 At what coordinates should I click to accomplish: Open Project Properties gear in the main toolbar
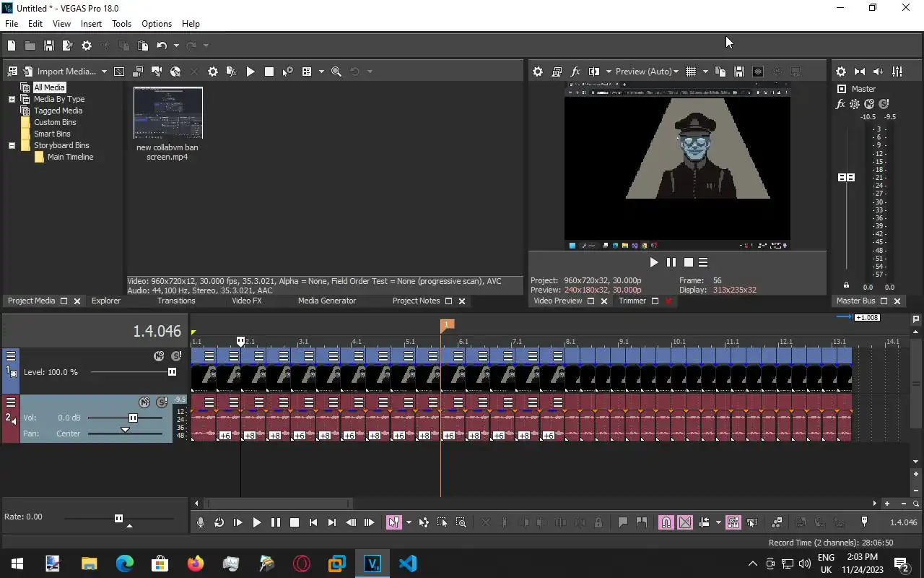pyautogui.click(x=87, y=46)
